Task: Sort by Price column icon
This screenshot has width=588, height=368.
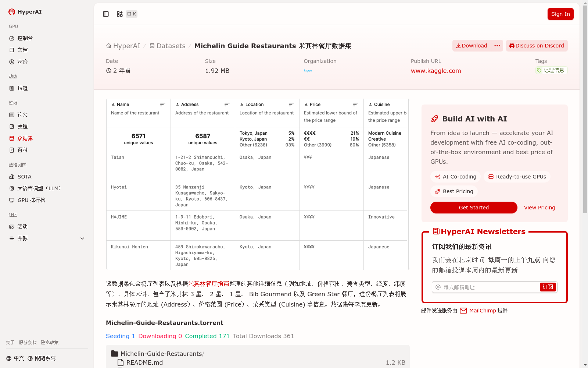Action: [x=356, y=105]
